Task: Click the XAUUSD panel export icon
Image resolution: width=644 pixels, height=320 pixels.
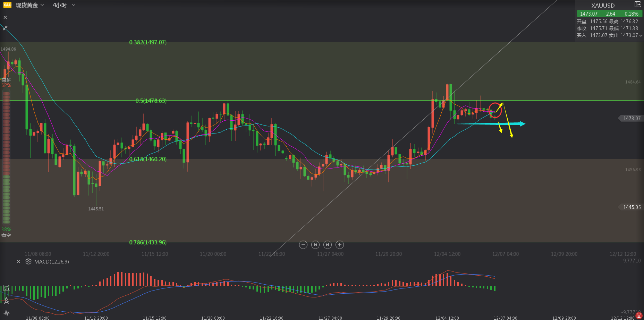Action: click(x=637, y=5)
